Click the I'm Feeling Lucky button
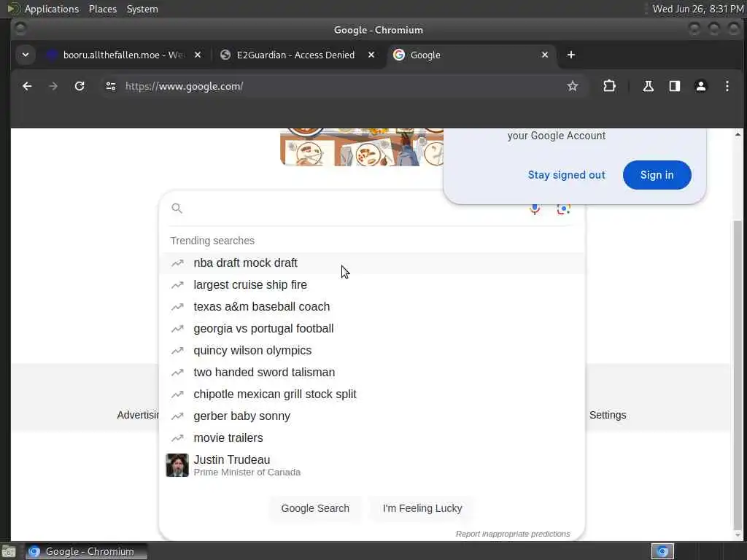Image resolution: width=747 pixels, height=560 pixels. 422,508
